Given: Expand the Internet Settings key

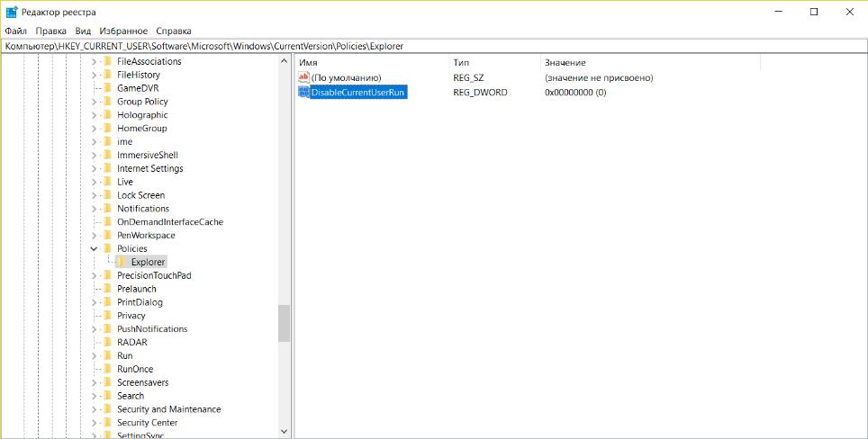Looking at the screenshot, I should pos(95,168).
